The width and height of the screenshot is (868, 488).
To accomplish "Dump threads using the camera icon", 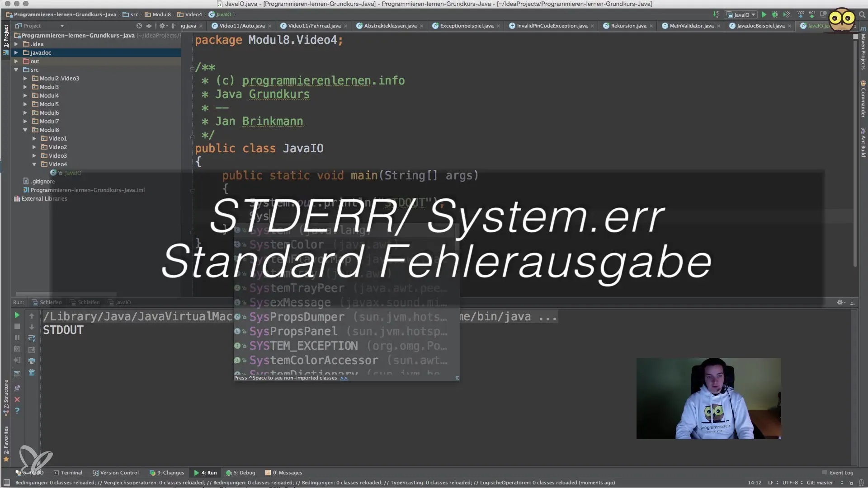I will 17,349.
